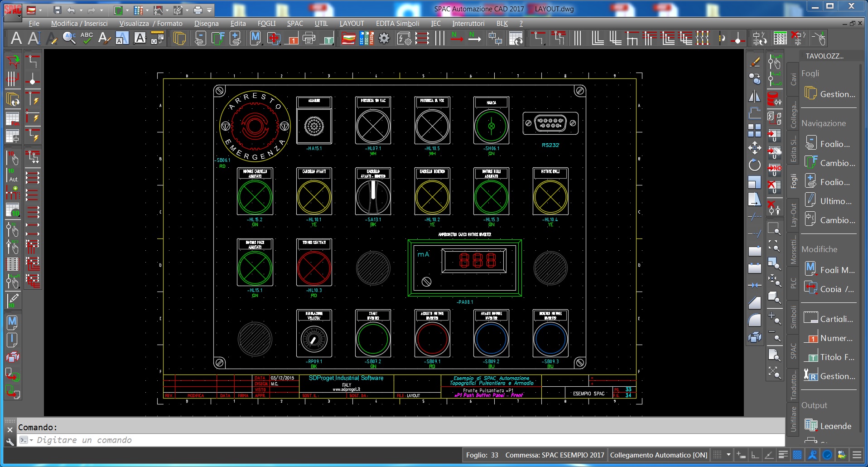Viewport: 868px width, 467px height.
Task: Toggle Collegamento Automatico [ON] status
Action: click(x=658, y=455)
